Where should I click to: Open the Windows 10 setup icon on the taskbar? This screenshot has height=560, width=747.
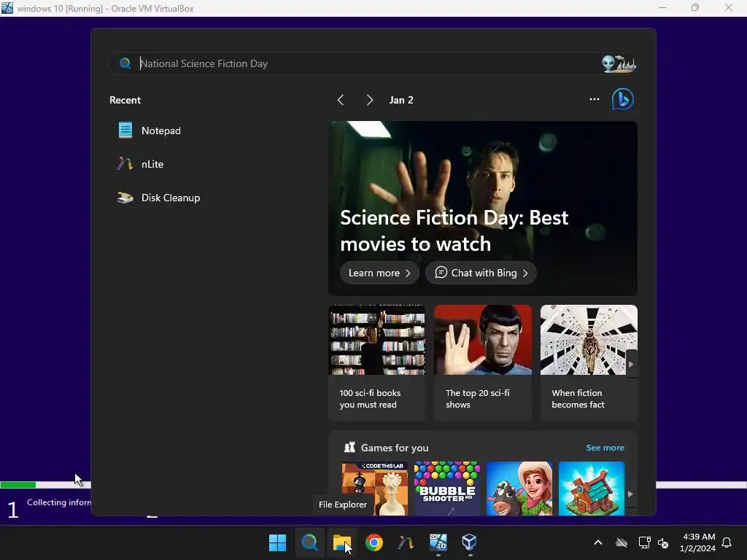[x=438, y=542]
